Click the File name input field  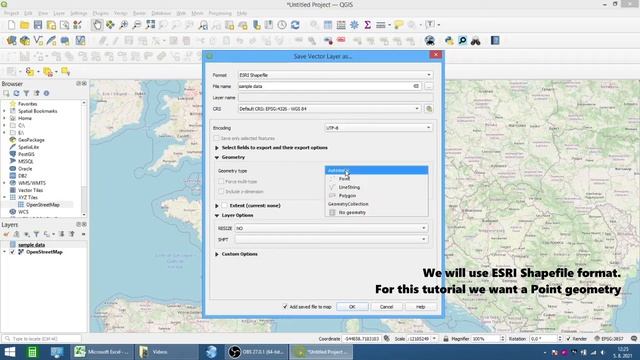[x=329, y=87]
